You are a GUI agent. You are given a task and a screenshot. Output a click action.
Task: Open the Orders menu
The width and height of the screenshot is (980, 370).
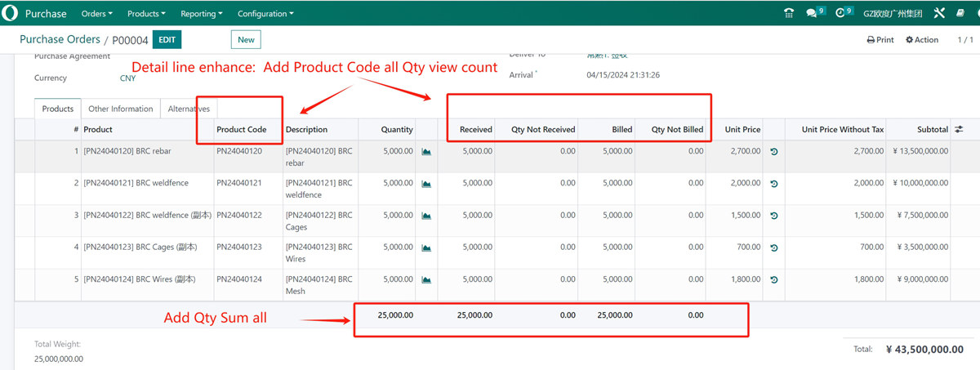(x=97, y=14)
